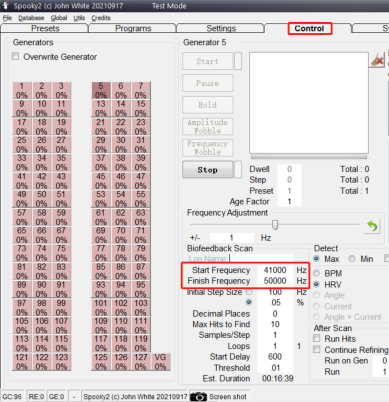Switch to the Programs tab
Image resolution: width=389 pixels, height=402 pixels.
coord(133,28)
